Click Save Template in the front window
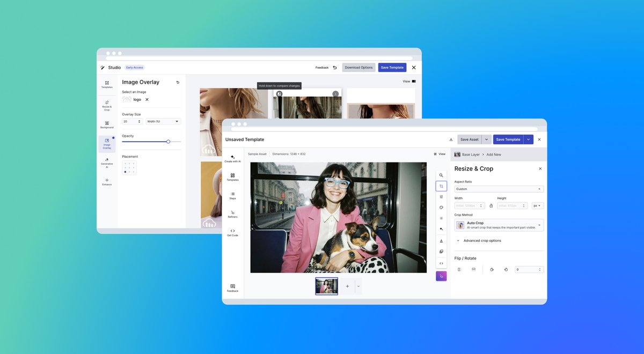This screenshot has width=644, height=354. tap(508, 139)
